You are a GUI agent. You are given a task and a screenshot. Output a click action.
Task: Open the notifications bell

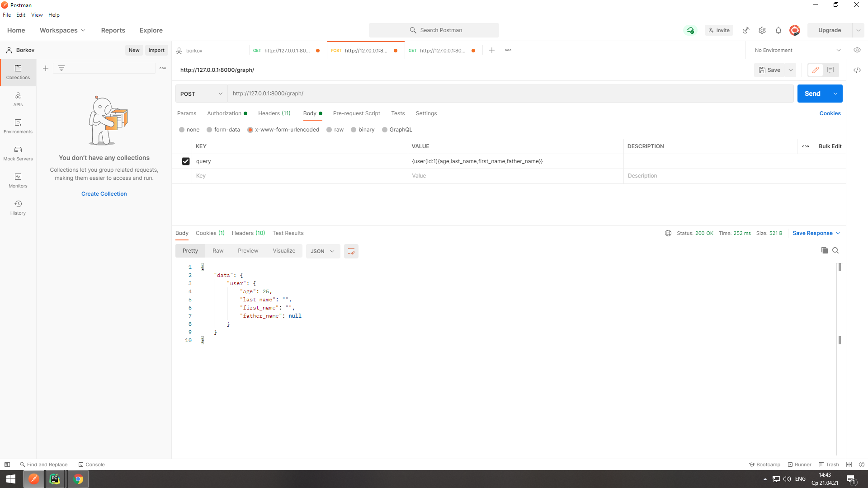[x=778, y=30]
